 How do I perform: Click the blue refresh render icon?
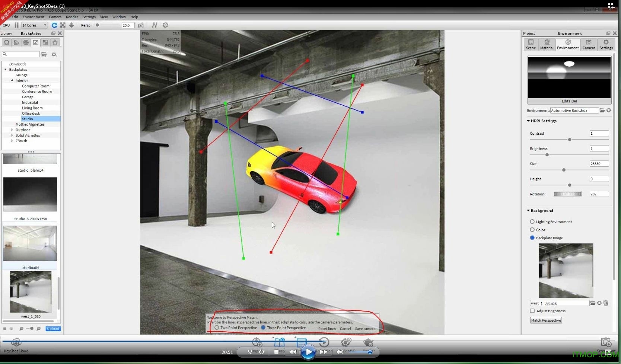coord(54,25)
